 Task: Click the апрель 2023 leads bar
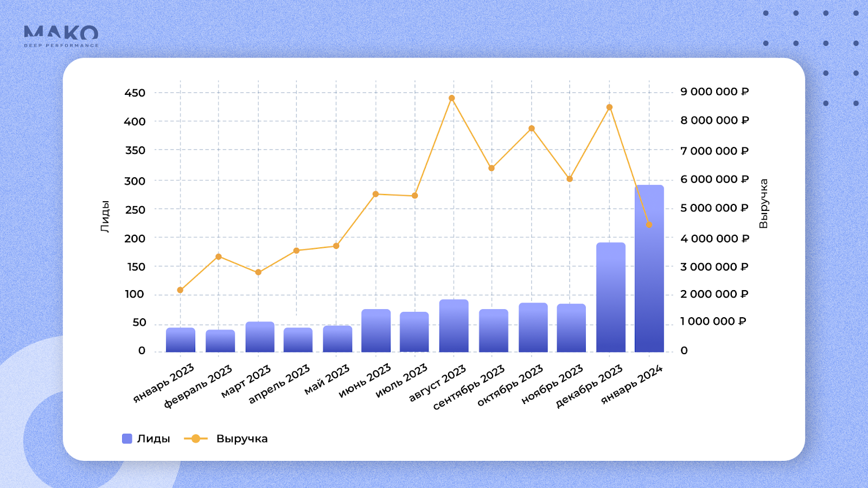[298, 340]
